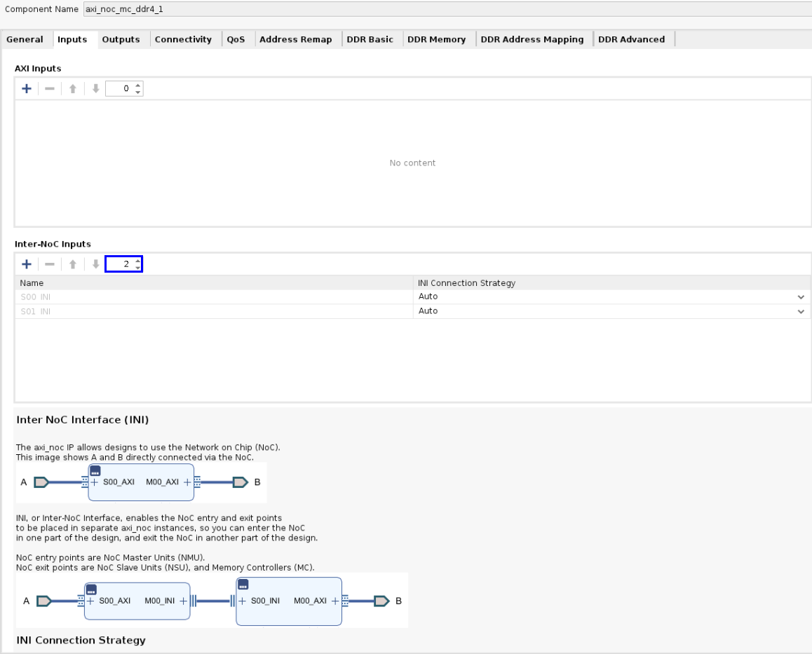Click the Inter-NoC Inputs count spinner field
The image size is (812, 654).
pos(119,264)
